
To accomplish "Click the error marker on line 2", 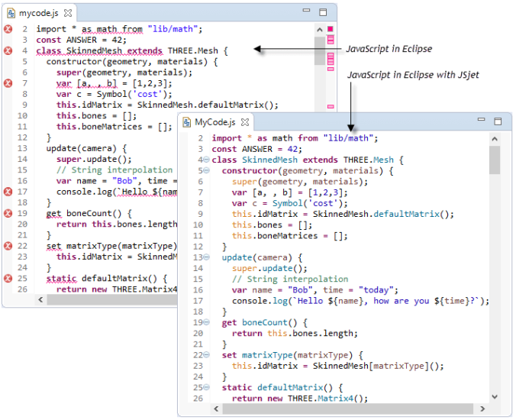I will coord(8,29).
